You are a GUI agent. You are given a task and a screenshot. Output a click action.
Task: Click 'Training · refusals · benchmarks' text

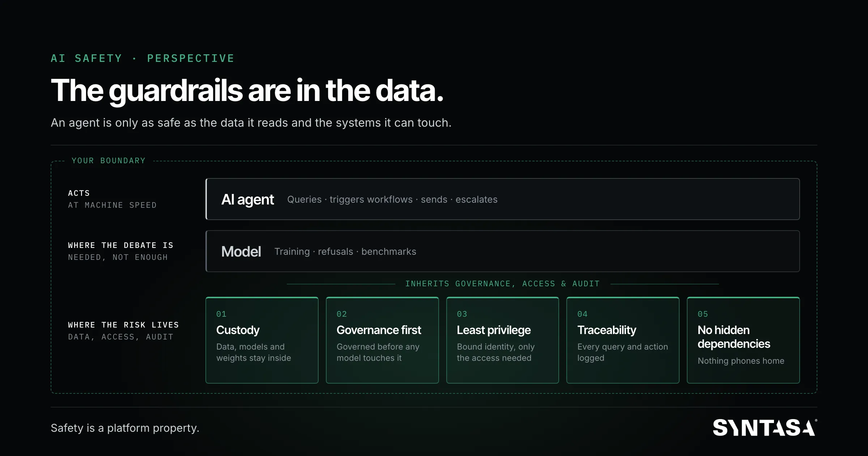[x=345, y=252]
